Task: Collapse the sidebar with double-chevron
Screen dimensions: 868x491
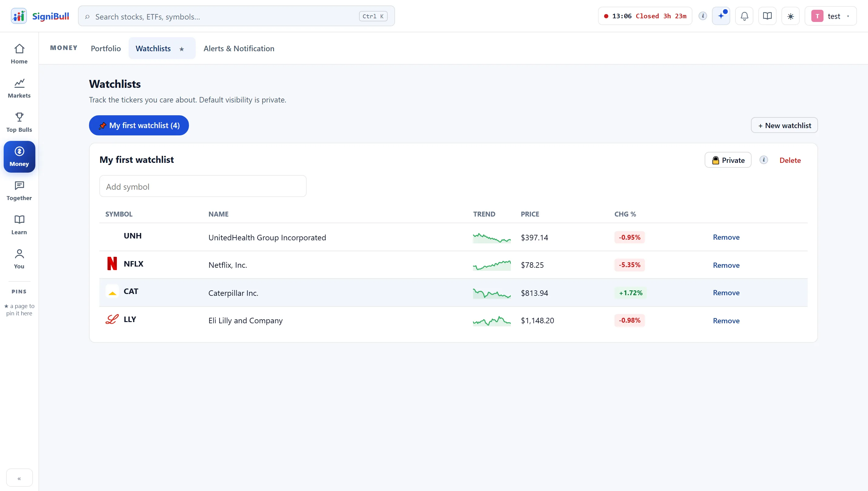Action: 19,478
